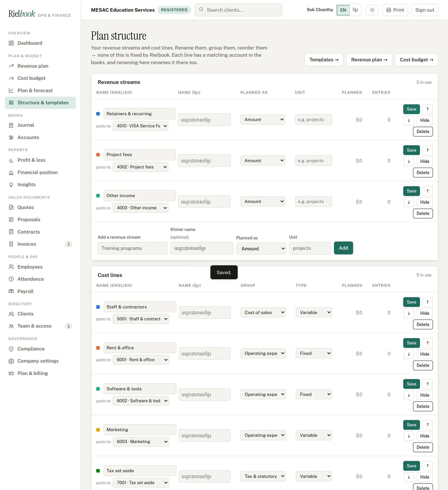Hide the Marketing cost line

424,436
